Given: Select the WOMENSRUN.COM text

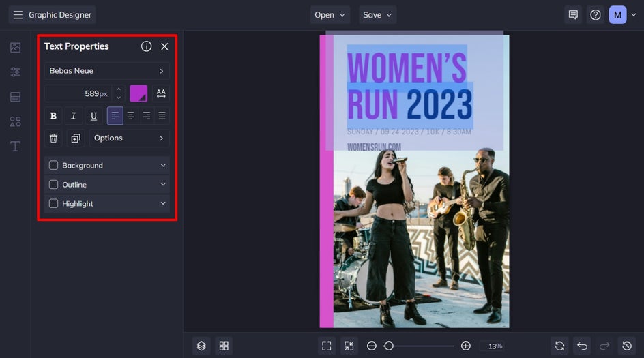Looking at the screenshot, I should [374, 147].
